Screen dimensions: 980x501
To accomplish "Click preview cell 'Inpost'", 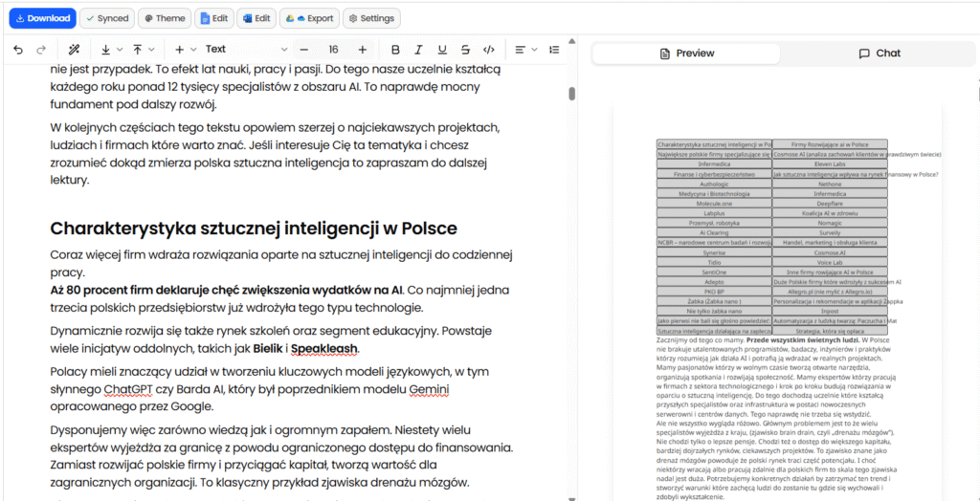I will (x=830, y=311).
